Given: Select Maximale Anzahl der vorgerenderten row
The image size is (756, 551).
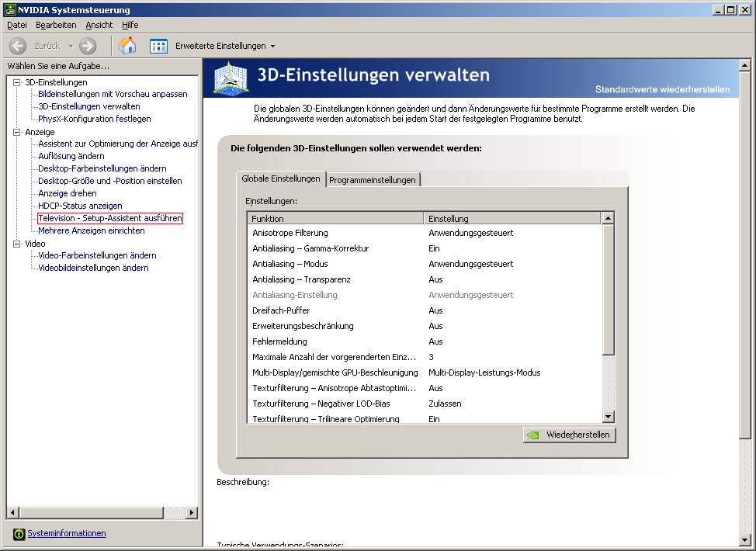Looking at the screenshot, I should (425, 357).
